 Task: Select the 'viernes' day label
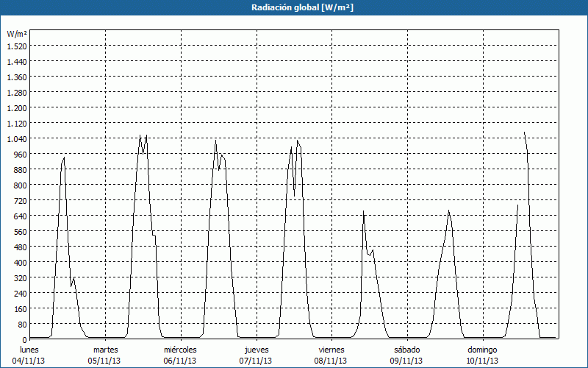tap(331, 350)
